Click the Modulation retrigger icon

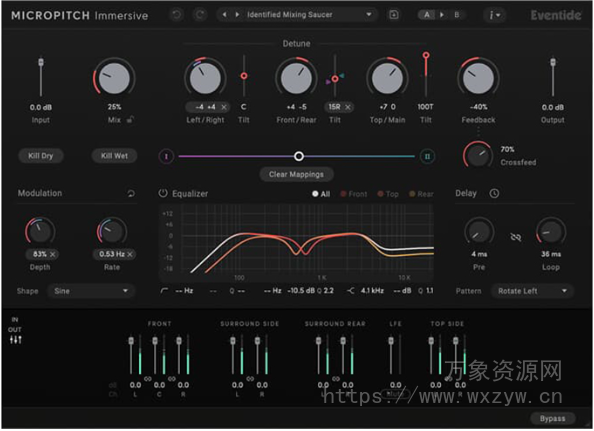[x=131, y=194]
